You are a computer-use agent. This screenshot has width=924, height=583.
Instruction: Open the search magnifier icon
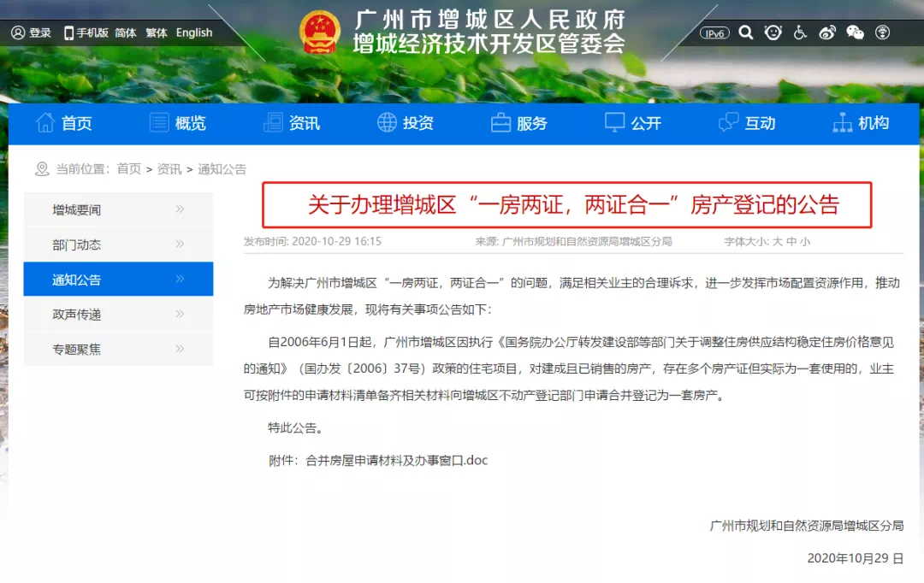[x=746, y=32]
